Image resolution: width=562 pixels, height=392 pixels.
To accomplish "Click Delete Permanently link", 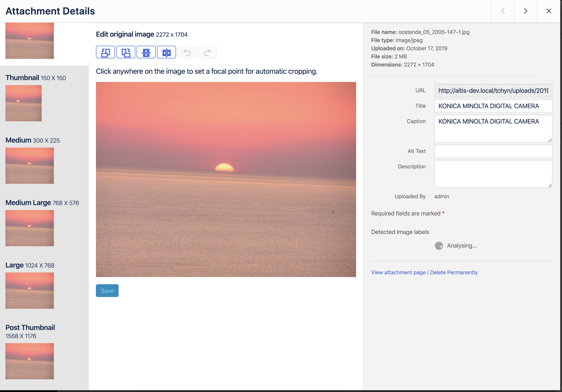I will click(454, 272).
